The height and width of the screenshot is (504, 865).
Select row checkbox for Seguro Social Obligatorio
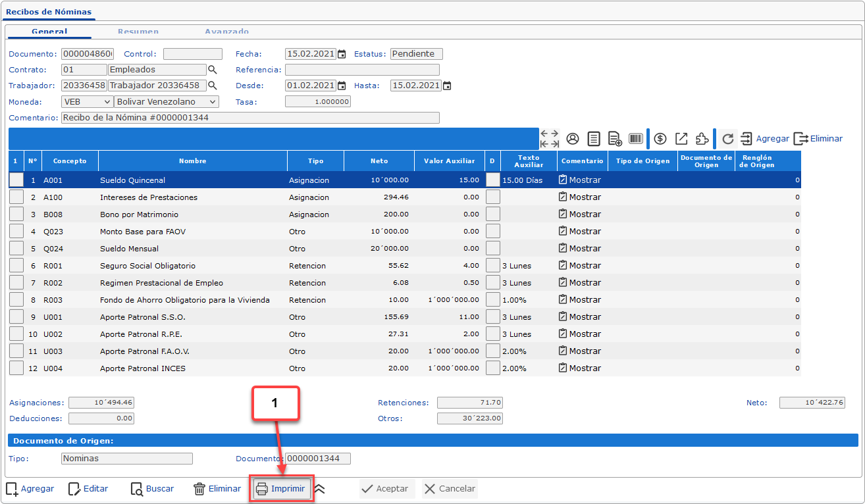point(16,266)
